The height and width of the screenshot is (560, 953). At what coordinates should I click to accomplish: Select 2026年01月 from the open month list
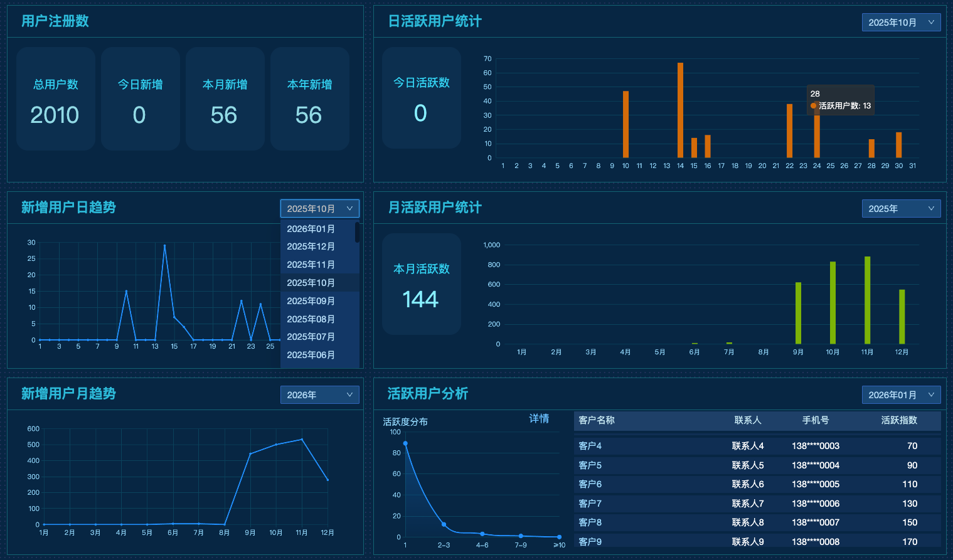click(x=311, y=229)
